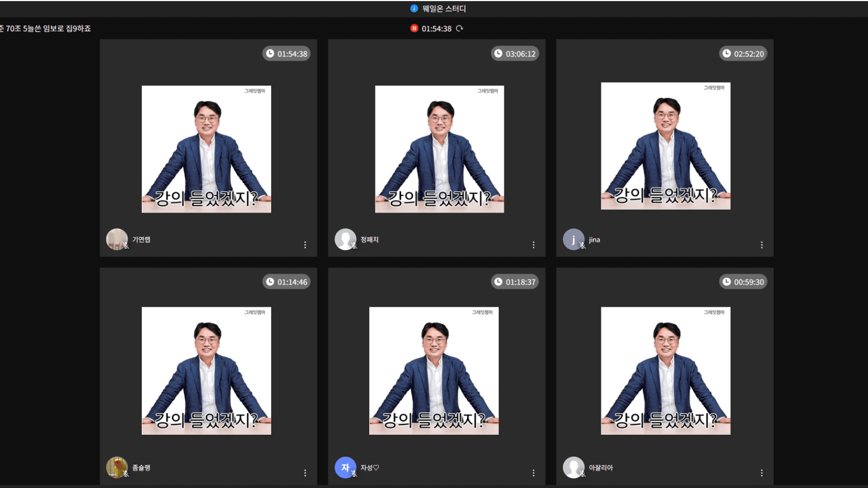Click the muted mic icon on 정패치's avatar
This screenshot has height=488, width=868.
[354, 245]
